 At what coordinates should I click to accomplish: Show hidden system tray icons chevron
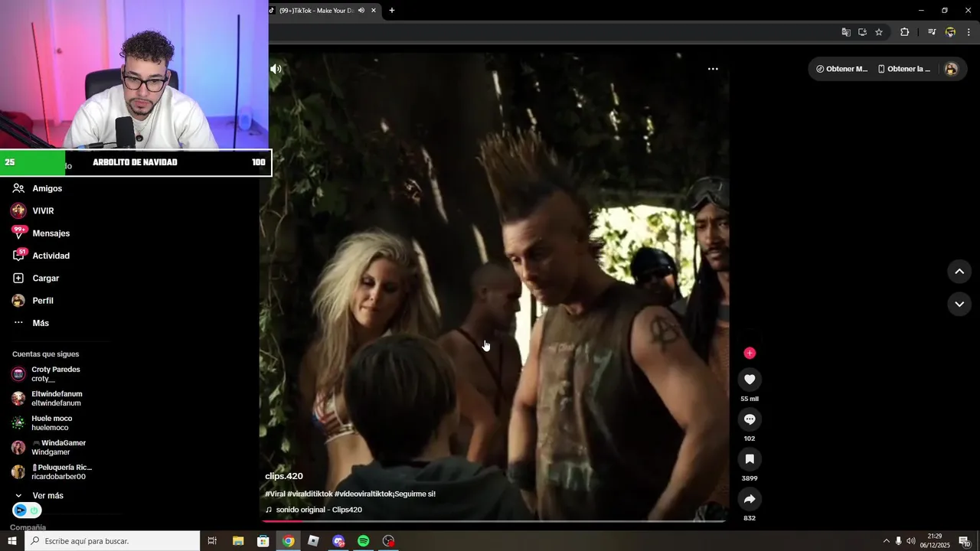click(x=886, y=541)
